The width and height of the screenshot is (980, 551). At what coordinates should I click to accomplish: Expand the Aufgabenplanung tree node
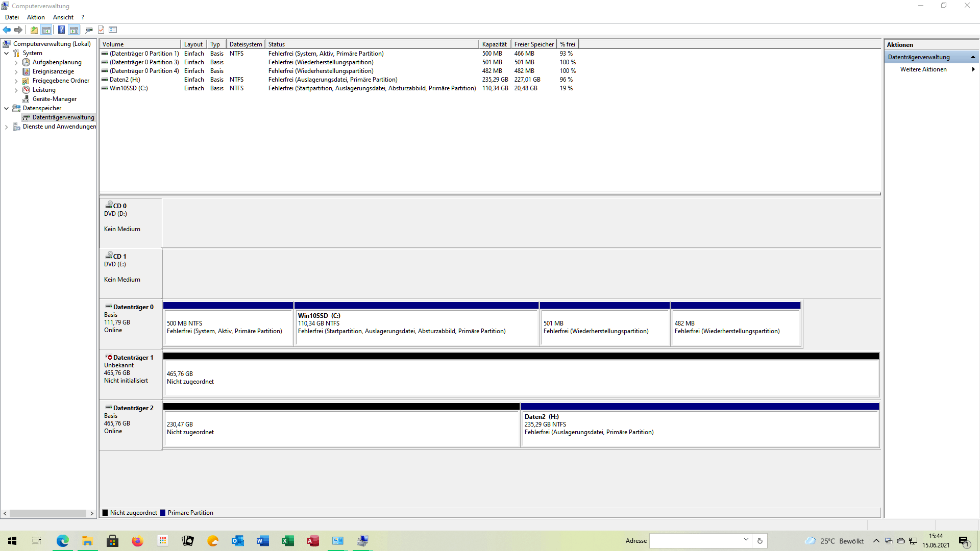pos(16,63)
